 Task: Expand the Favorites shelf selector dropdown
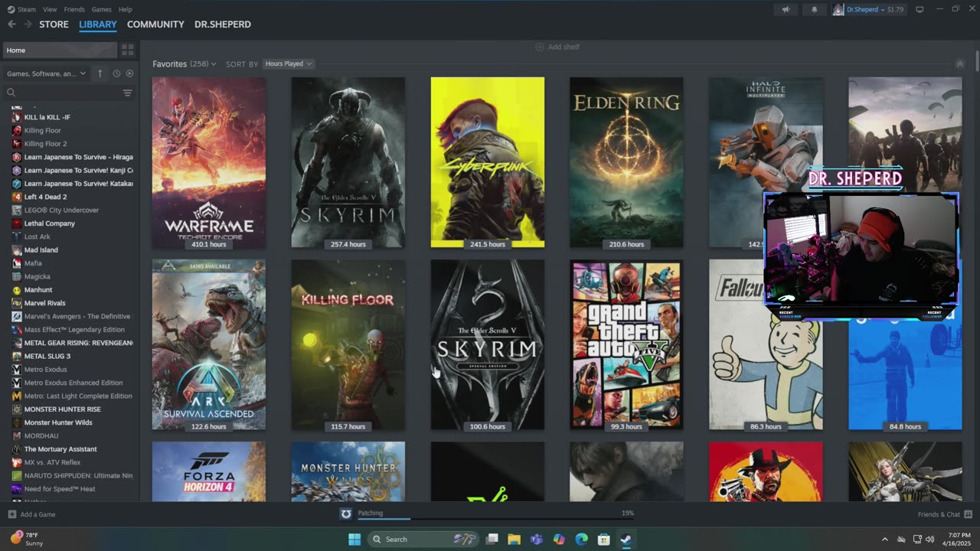point(213,64)
